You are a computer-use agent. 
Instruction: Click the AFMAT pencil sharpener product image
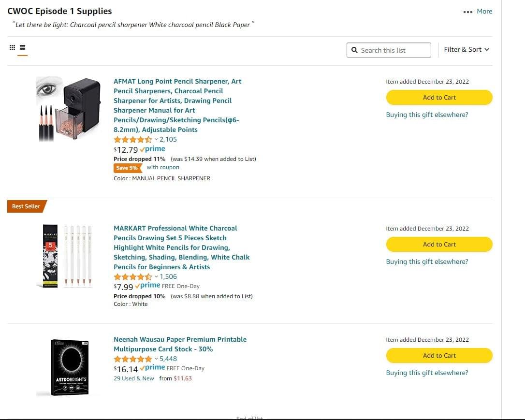[x=69, y=109]
